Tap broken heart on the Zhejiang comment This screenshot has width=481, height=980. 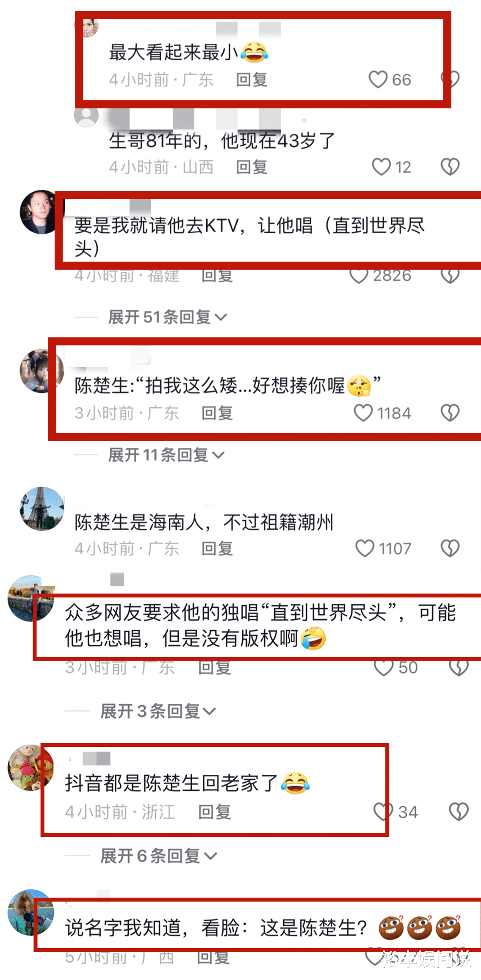(459, 812)
